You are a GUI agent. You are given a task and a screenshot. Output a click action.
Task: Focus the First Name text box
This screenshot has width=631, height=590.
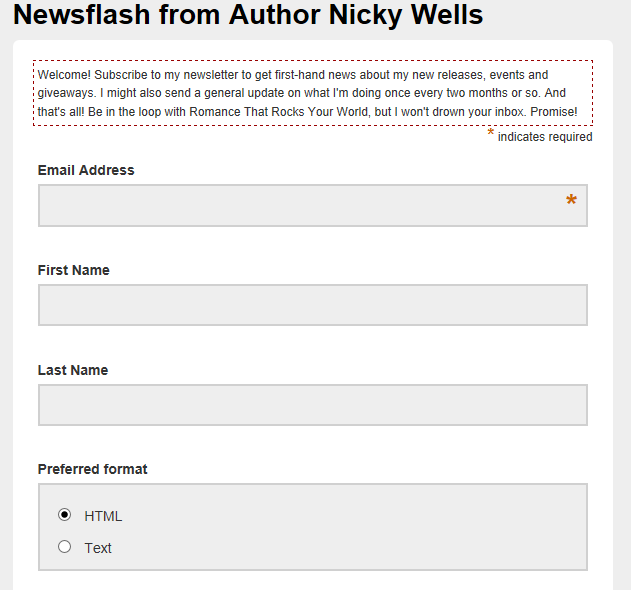[x=312, y=305]
